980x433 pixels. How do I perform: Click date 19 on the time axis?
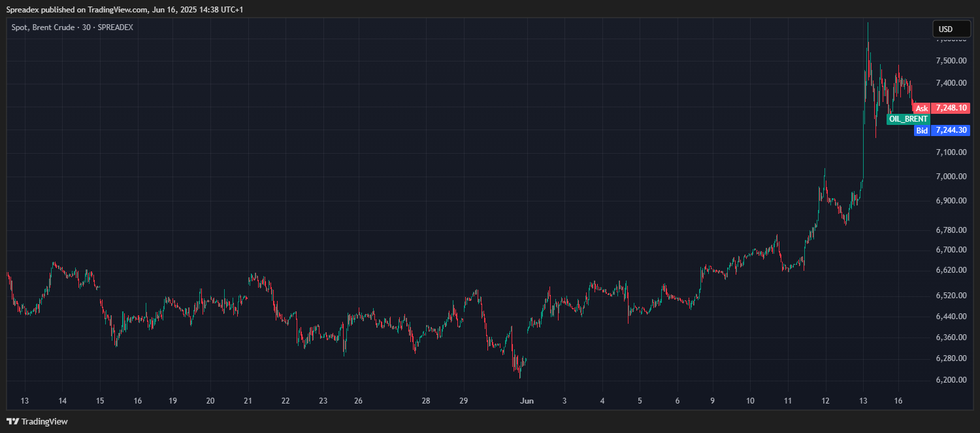pos(173,401)
